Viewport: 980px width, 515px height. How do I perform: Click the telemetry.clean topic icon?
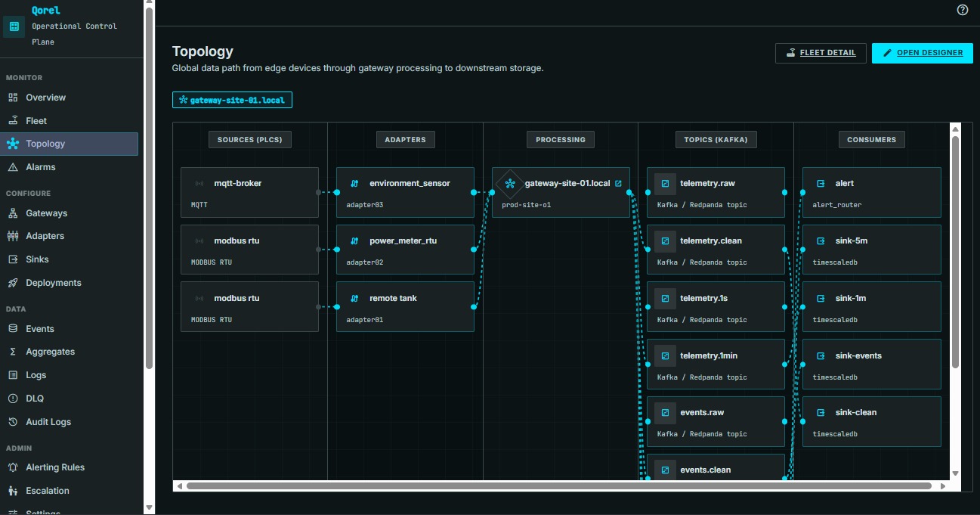(666, 241)
